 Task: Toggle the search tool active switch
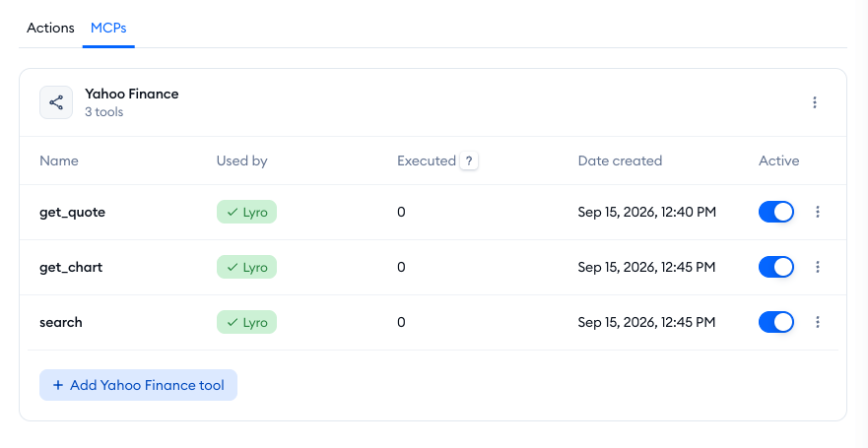[x=776, y=322]
